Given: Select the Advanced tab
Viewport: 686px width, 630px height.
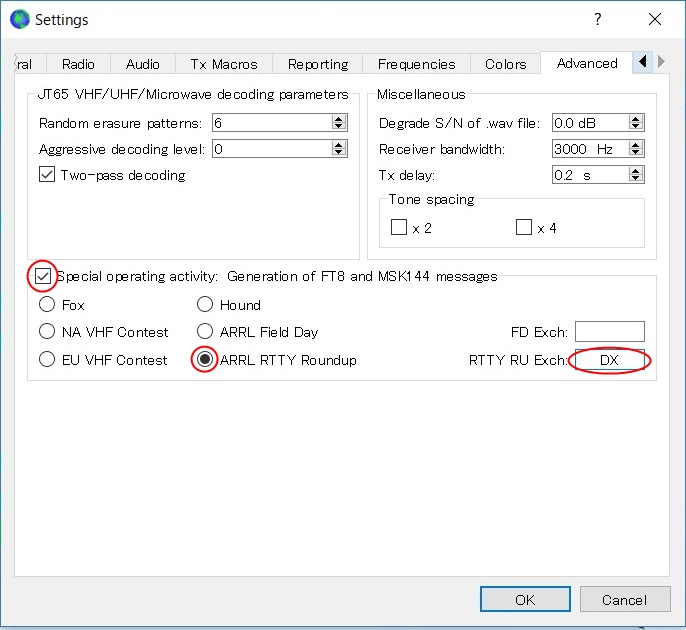Looking at the screenshot, I should pyautogui.click(x=587, y=63).
